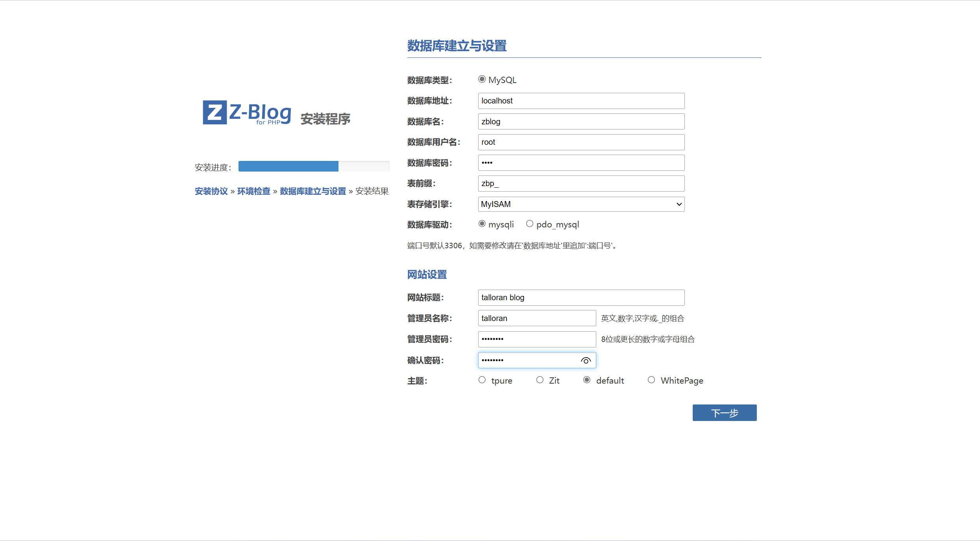Go to 安装协议 step link
The width and height of the screenshot is (980, 541).
211,191
